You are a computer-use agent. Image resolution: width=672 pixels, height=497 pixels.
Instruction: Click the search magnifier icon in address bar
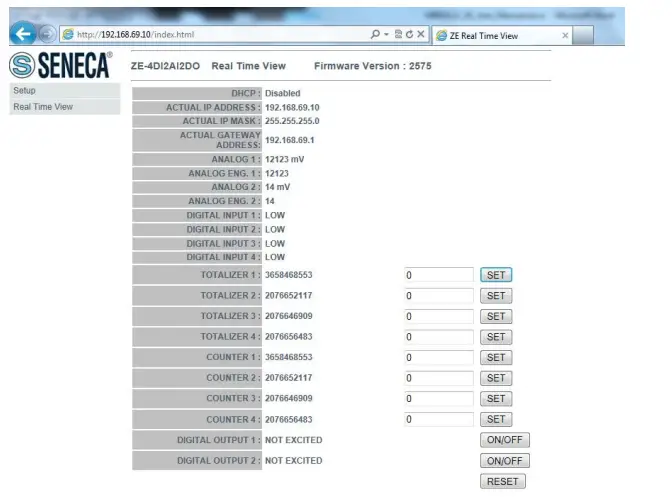click(x=375, y=34)
